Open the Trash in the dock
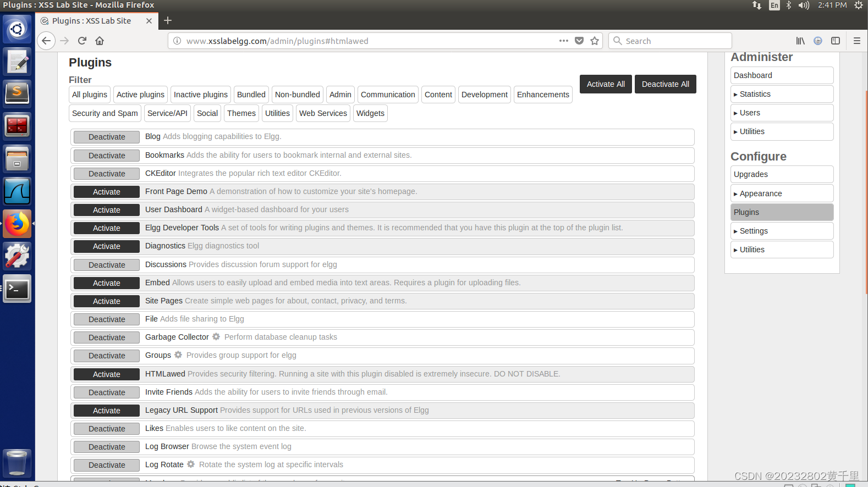This screenshot has width=868, height=487. point(17,463)
